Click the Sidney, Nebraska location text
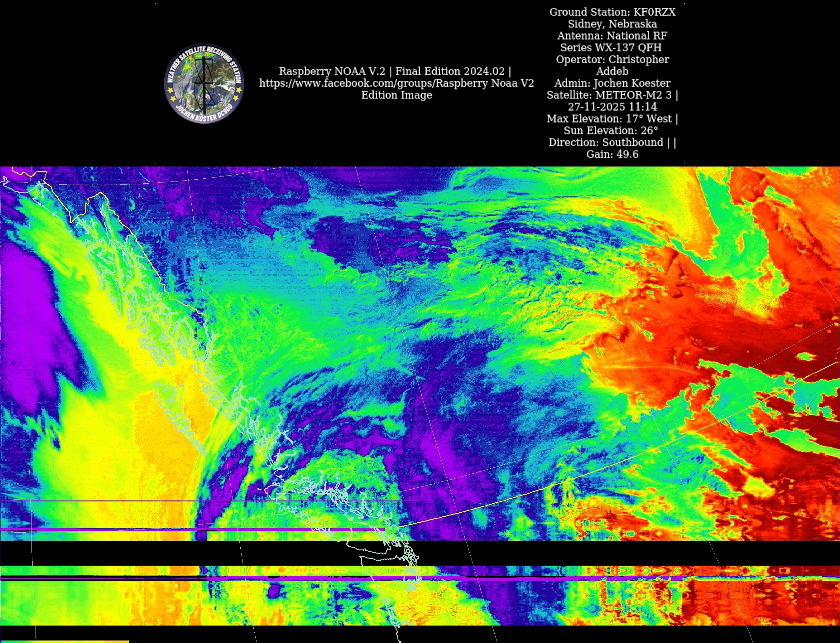Screen dimensions: 840x643 pos(612,24)
